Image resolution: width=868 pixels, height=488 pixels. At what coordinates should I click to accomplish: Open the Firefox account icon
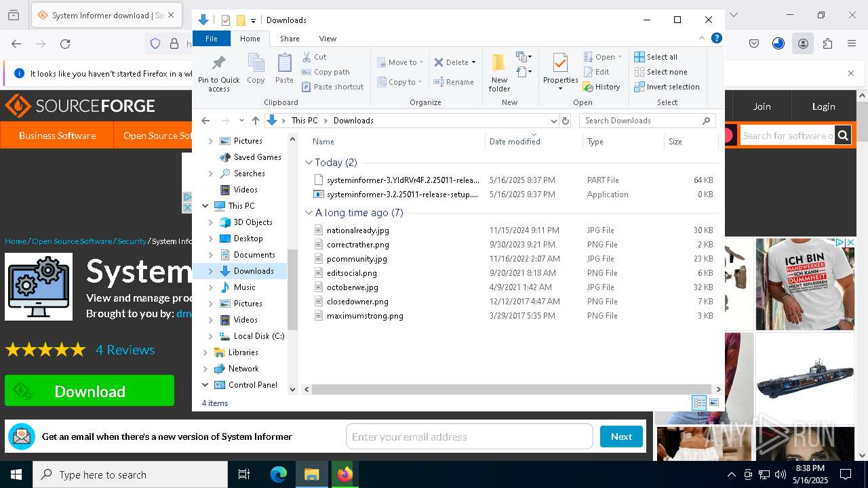point(803,43)
